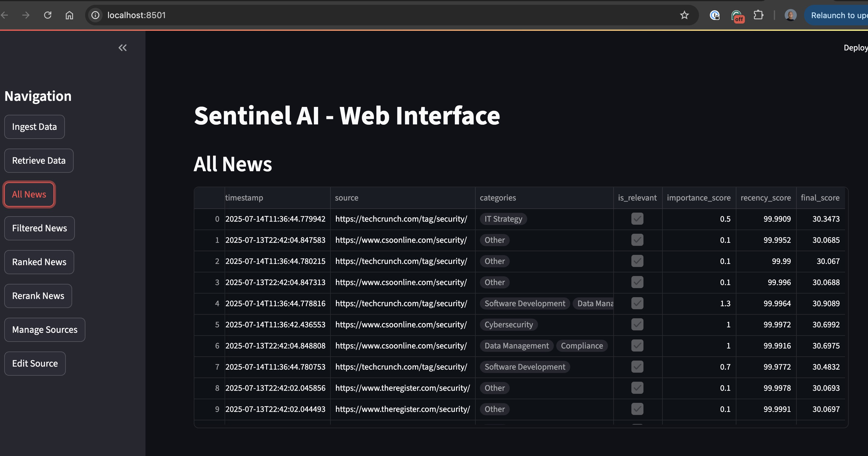Open Ranked News view

click(x=39, y=262)
